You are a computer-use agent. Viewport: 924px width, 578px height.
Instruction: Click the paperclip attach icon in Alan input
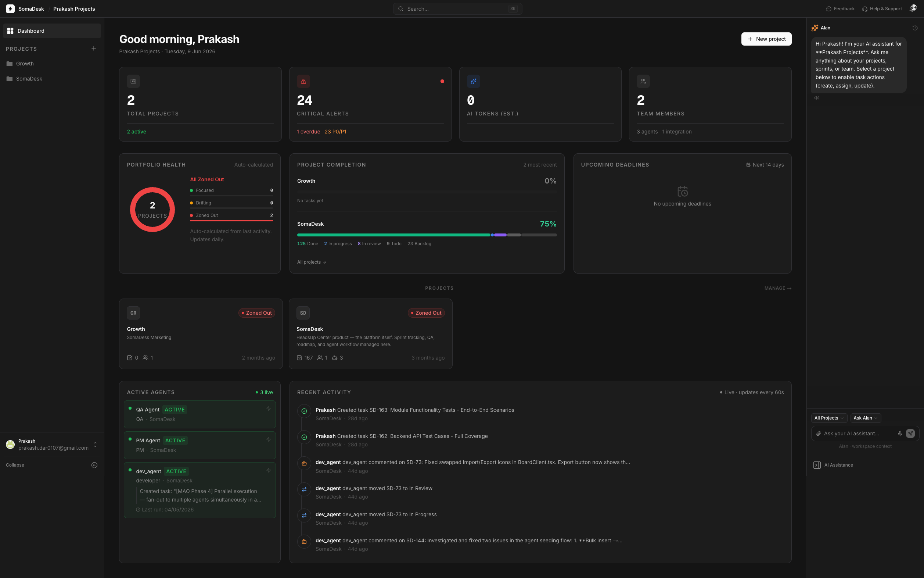click(x=818, y=433)
